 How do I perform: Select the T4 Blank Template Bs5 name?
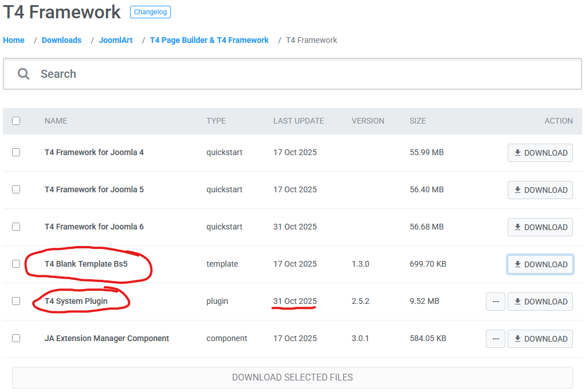86,264
